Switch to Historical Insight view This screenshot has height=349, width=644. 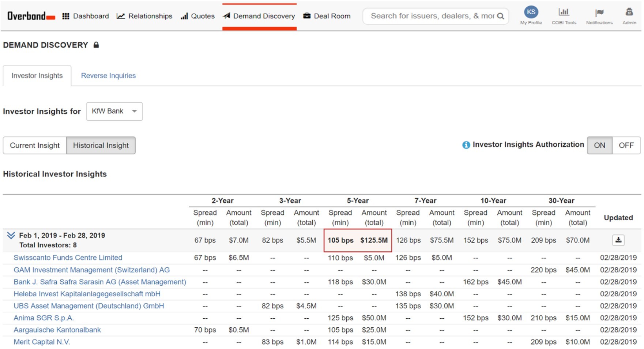[x=101, y=145]
